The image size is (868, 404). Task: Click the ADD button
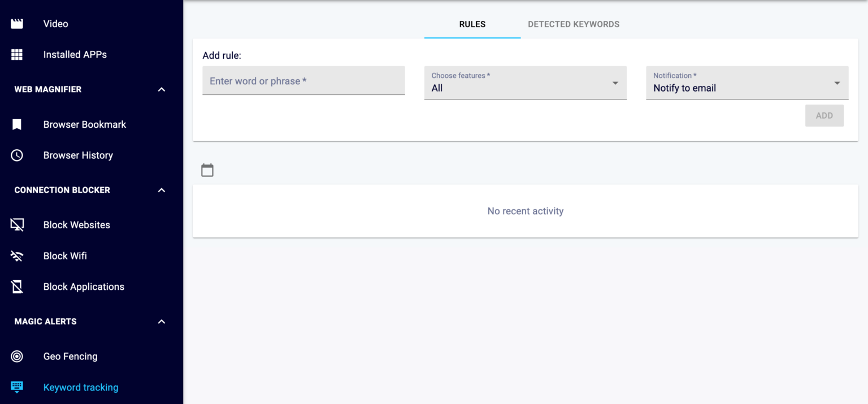(x=824, y=115)
